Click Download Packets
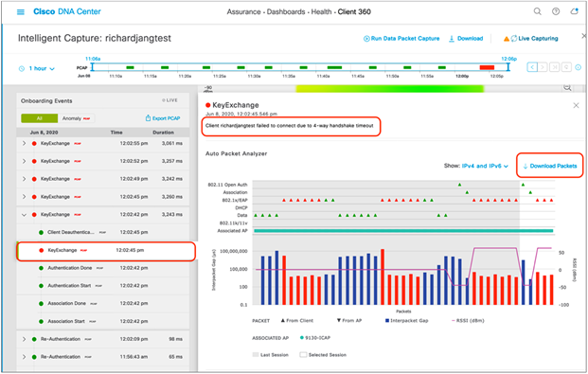The image size is (588, 374). tap(550, 166)
